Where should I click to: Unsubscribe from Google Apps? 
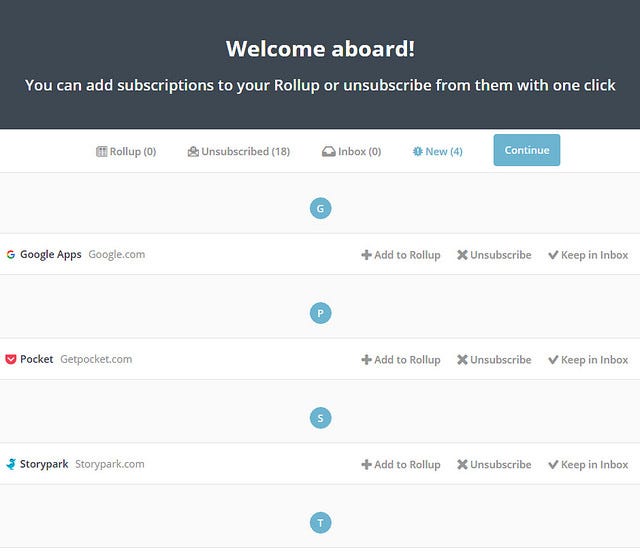[x=494, y=255]
